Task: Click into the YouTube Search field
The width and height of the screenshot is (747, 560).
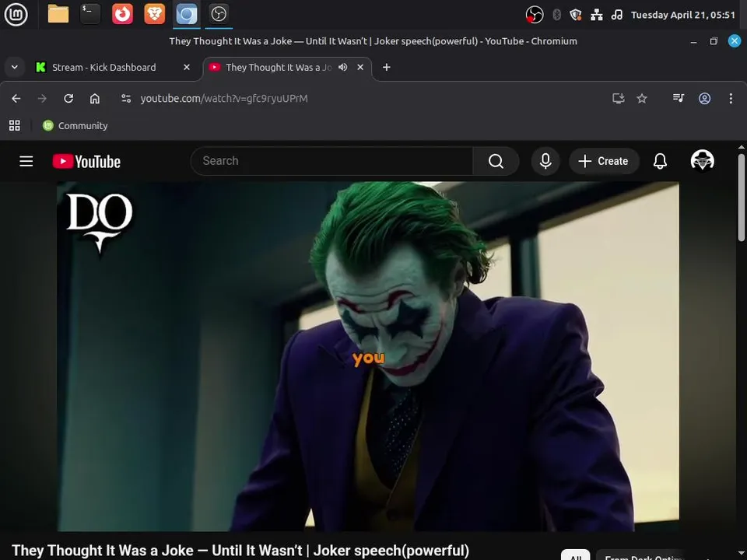Action: (x=331, y=161)
